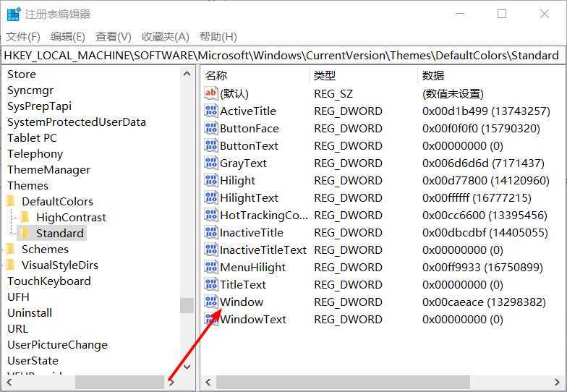Click the Window value's DWORD icon
Viewport: 567px width, 392px height.
pos(211,302)
